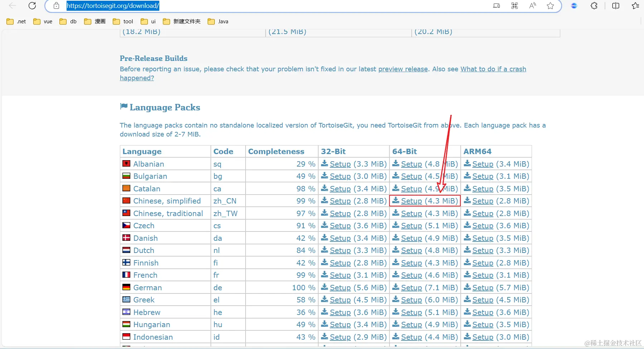
Task: Download Chinese traditional 64-Bit Setup
Action: point(412,214)
